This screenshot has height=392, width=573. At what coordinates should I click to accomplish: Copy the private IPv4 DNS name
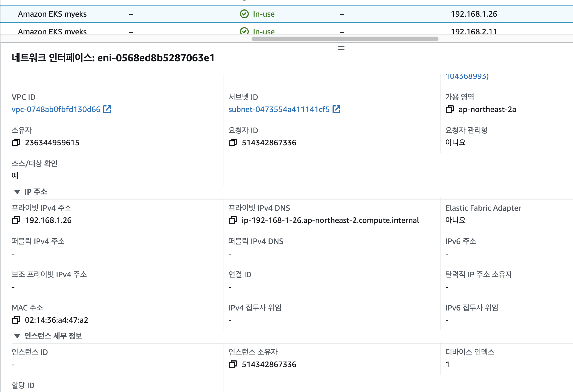(233, 220)
